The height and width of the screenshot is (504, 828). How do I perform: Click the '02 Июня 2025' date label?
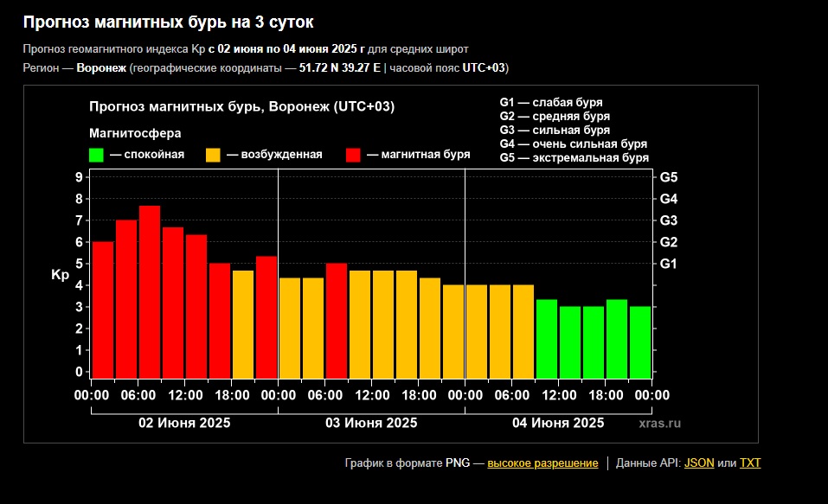tap(184, 423)
